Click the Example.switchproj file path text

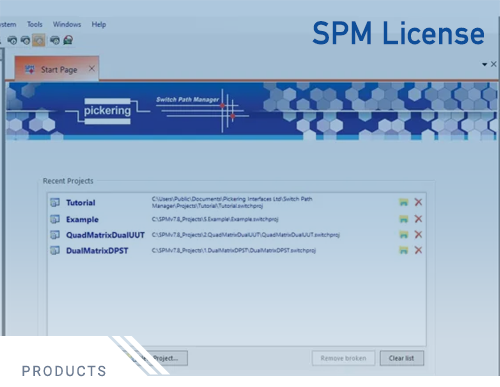point(215,219)
